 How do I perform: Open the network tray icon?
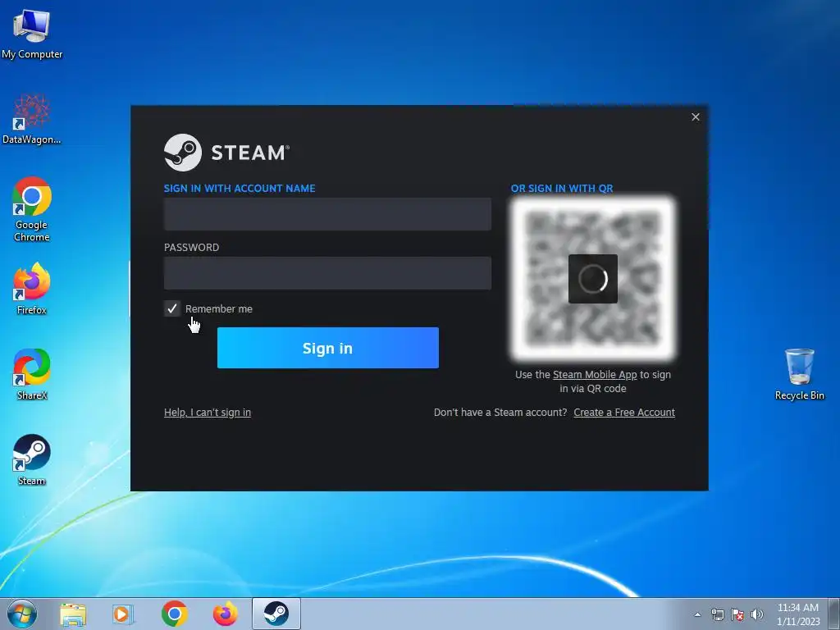pos(717,614)
